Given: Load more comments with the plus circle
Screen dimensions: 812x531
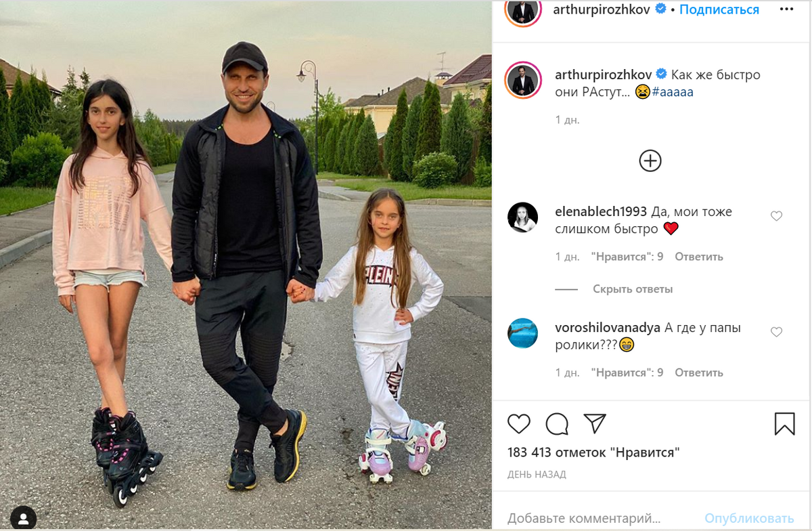Looking at the screenshot, I should 650,161.
